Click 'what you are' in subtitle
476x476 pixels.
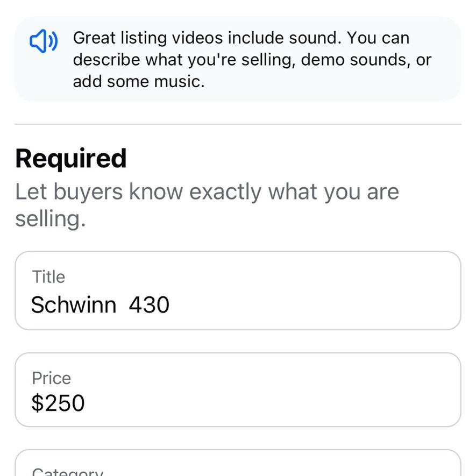click(333, 192)
